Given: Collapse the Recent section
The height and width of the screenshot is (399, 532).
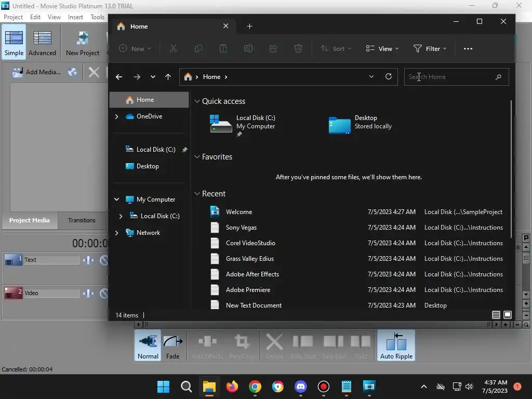Looking at the screenshot, I should tap(197, 194).
